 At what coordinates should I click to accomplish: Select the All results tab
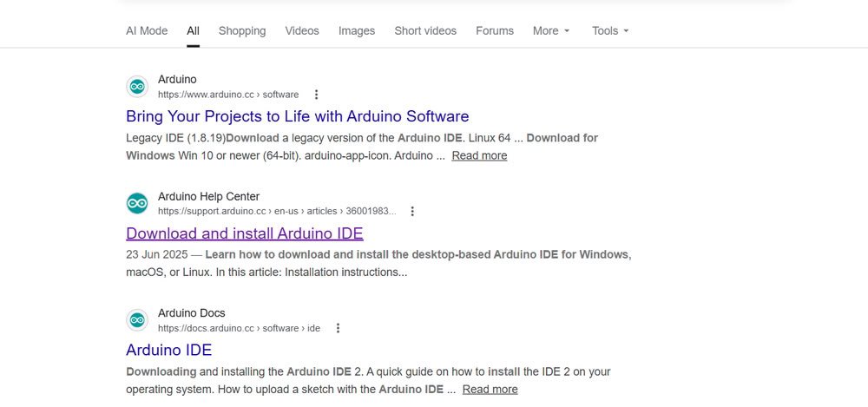193,31
